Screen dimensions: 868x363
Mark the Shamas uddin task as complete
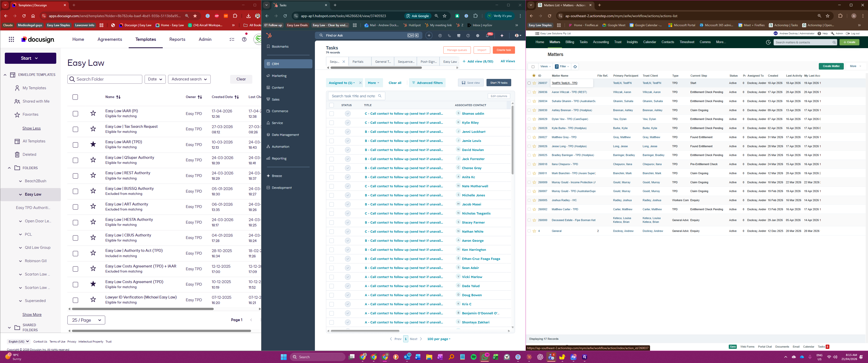[x=347, y=114]
